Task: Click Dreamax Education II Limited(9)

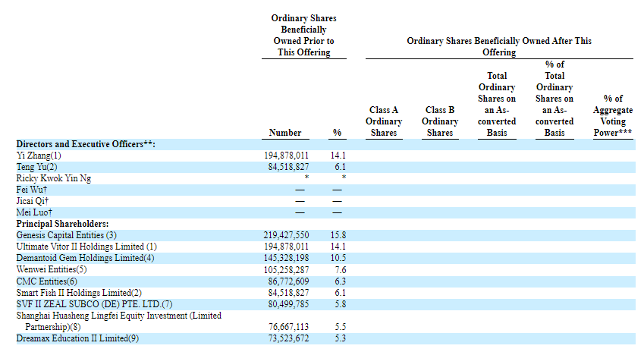Action: tap(78, 338)
